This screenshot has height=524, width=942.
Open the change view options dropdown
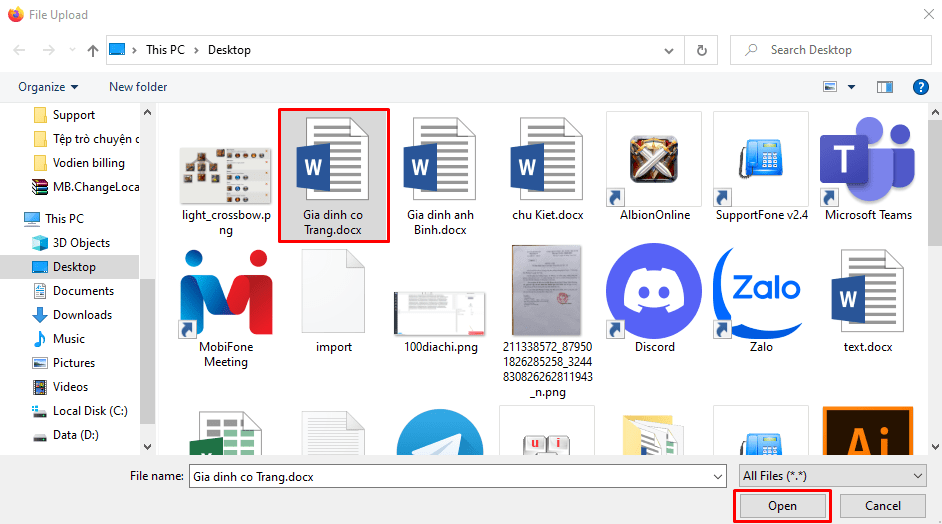(849, 87)
